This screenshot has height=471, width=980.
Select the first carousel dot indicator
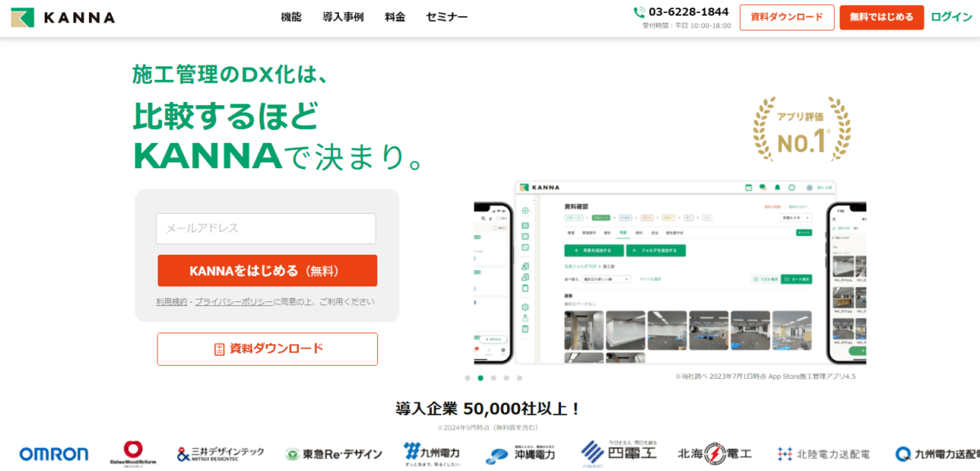468,378
